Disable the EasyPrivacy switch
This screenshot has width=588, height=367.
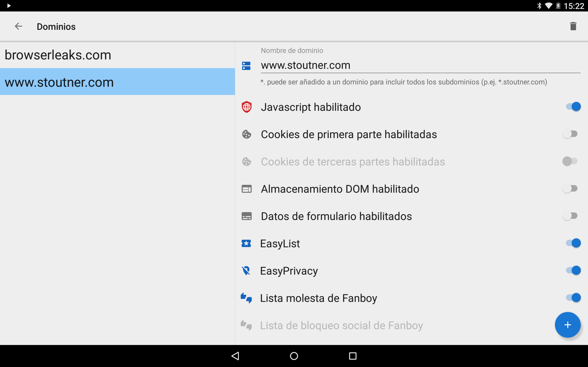pyautogui.click(x=573, y=270)
